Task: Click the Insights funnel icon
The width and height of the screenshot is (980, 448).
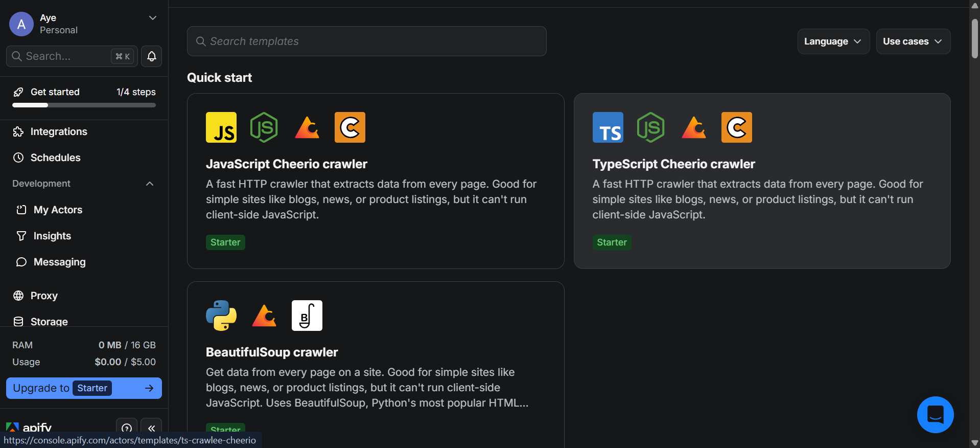Action: pos(21,236)
